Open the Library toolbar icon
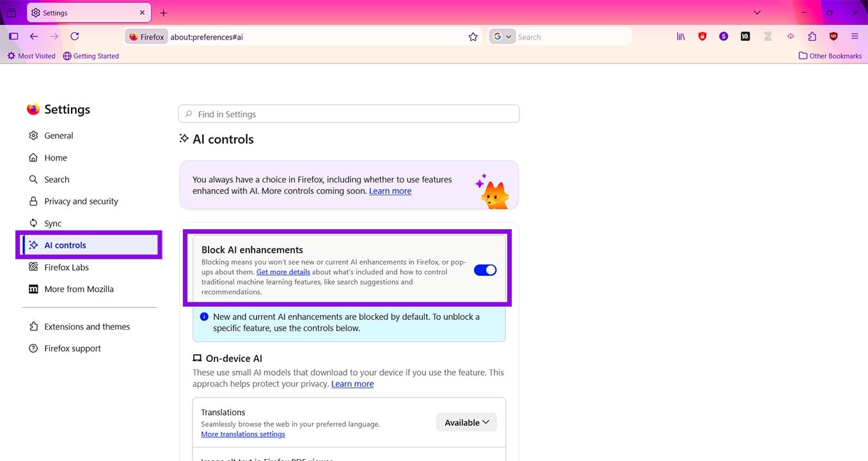868x461 pixels. pyautogui.click(x=681, y=36)
